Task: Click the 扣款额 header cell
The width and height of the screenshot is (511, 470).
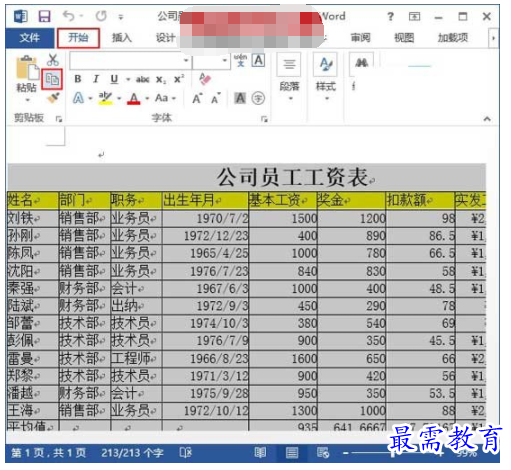Action: [420, 200]
